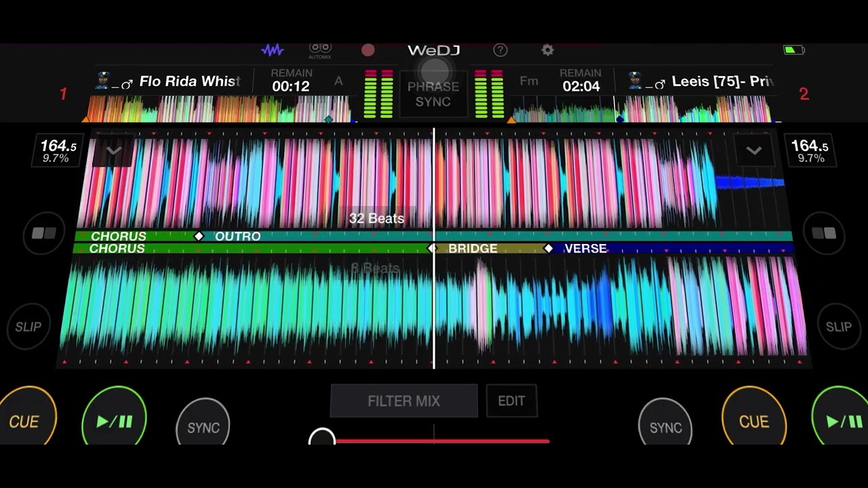
Task: Select the Flo Rida Whist track title
Action: point(189,81)
